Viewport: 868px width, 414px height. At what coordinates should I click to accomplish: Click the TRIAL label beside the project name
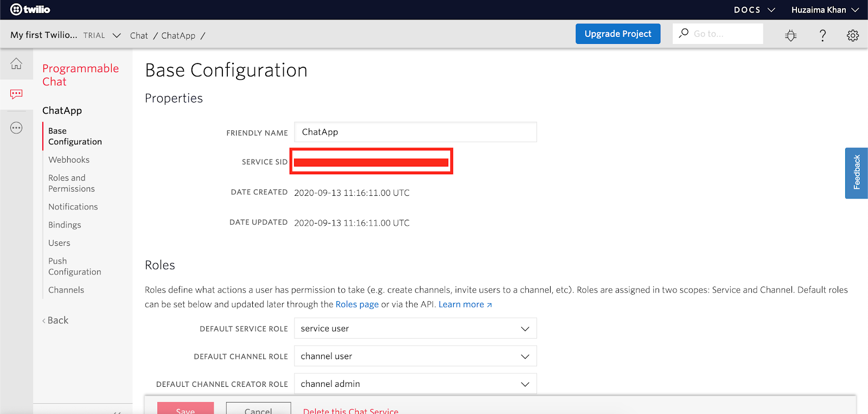[94, 35]
